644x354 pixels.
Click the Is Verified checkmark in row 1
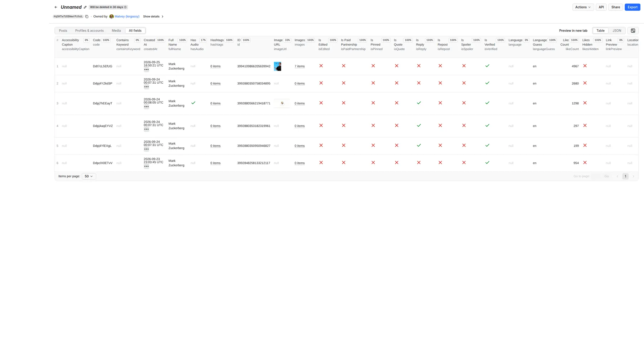tap(487, 66)
